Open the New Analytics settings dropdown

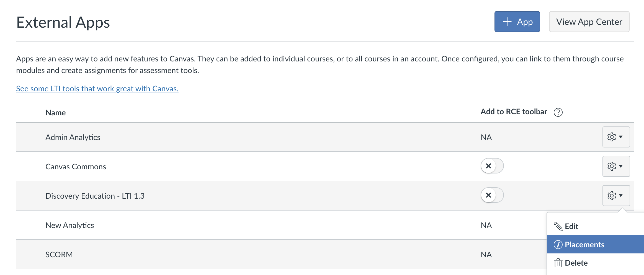616,225
